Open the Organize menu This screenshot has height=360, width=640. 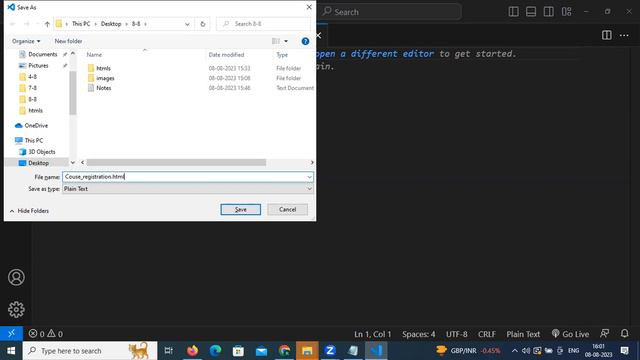26,41
